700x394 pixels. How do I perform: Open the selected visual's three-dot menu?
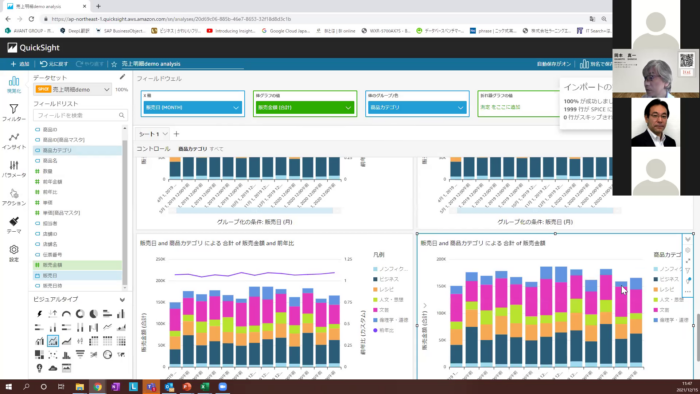pyautogui.click(x=688, y=291)
